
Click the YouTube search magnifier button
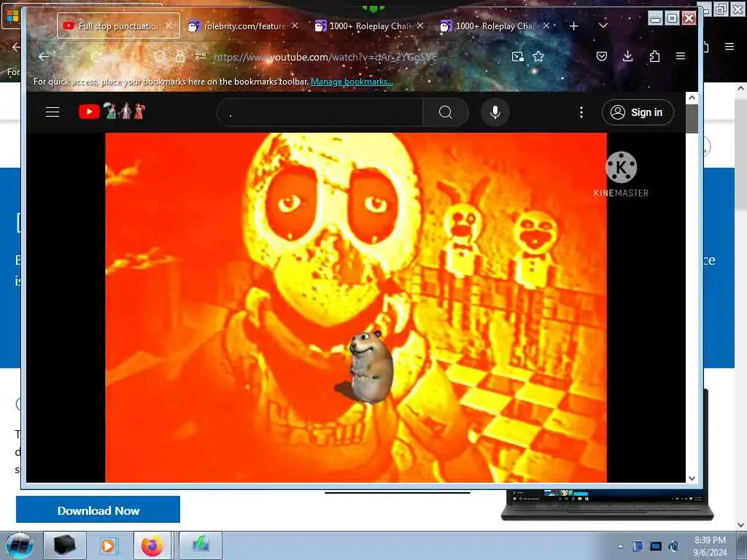pyautogui.click(x=446, y=112)
